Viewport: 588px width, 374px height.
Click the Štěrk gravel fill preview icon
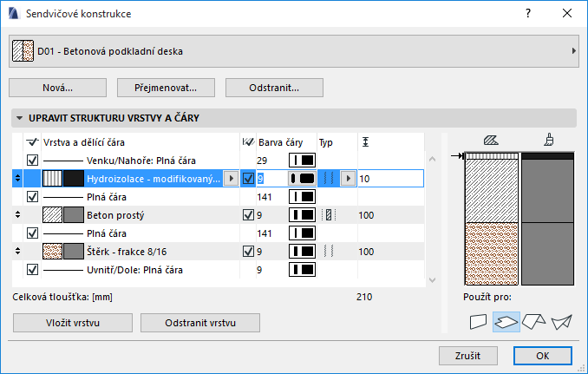coord(53,252)
